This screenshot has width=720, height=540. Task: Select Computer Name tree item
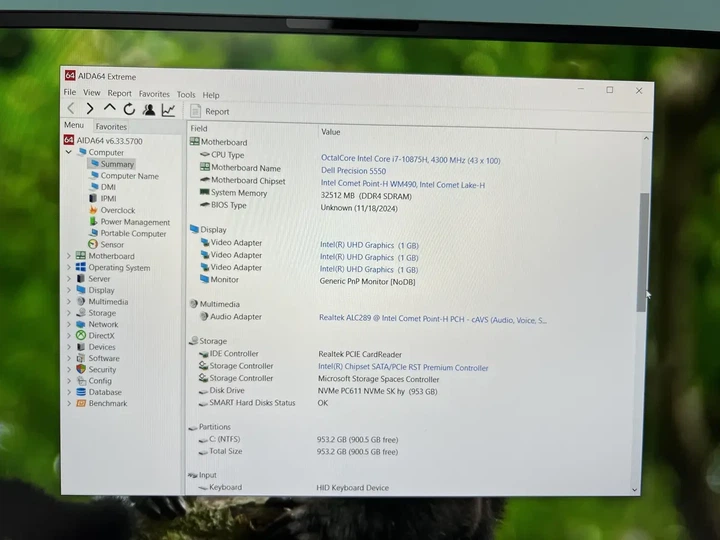(124, 176)
